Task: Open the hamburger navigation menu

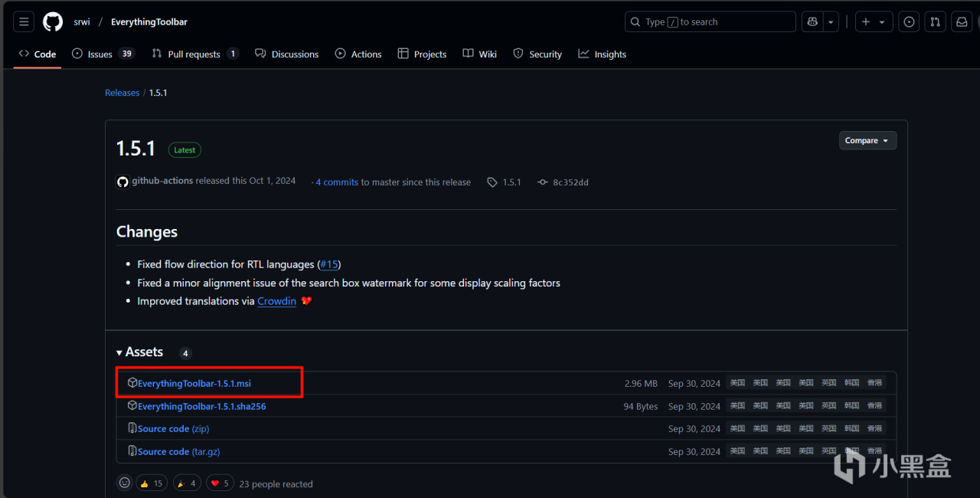Action: 24,21
